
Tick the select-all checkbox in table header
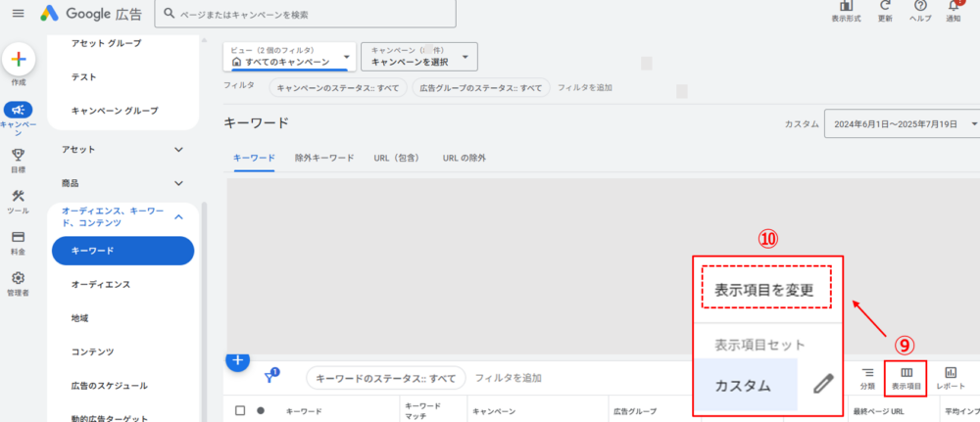coord(240,411)
